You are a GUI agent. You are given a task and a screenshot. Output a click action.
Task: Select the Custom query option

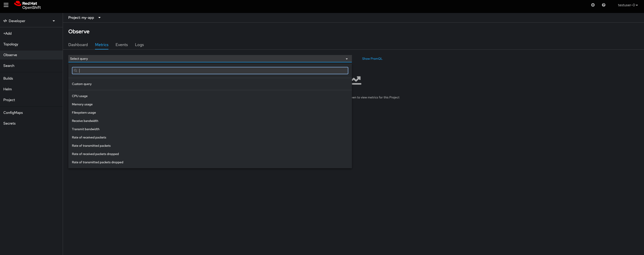(x=82, y=84)
